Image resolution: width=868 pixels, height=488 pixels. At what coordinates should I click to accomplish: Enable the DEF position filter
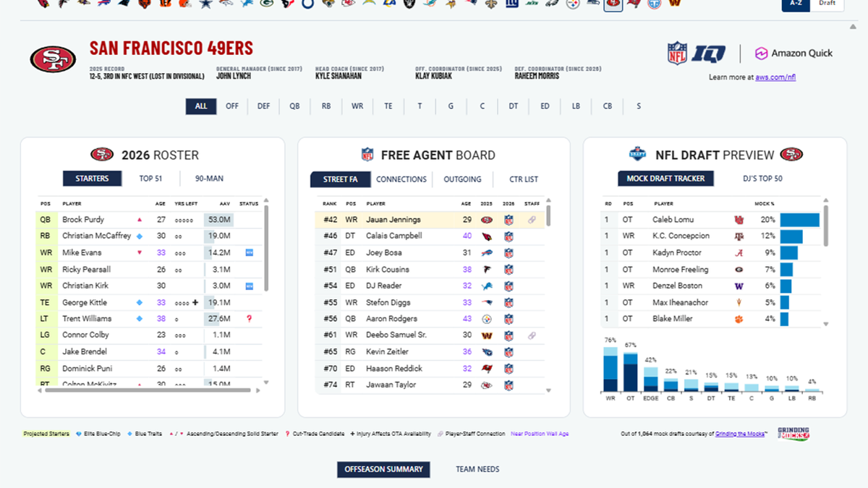[263, 106]
